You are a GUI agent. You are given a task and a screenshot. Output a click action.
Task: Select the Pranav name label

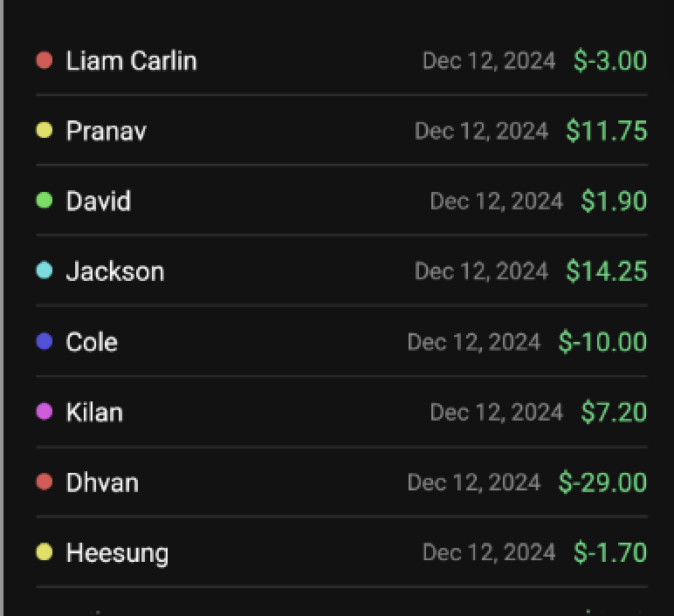click(107, 131)
